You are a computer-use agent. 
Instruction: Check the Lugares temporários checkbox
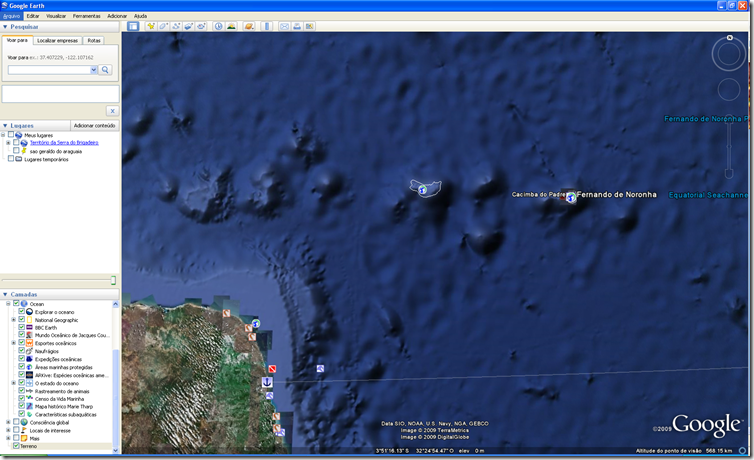point(11,159)
